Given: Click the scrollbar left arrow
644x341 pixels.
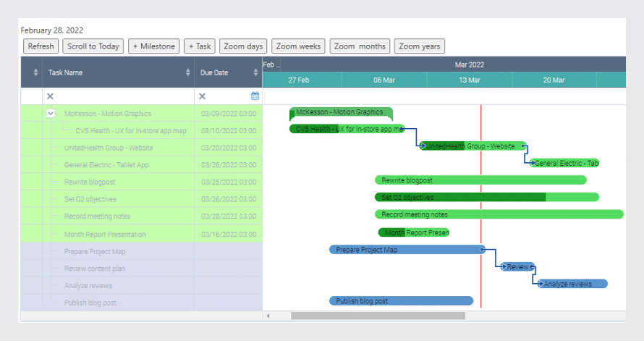Looking at the screenshot, I should click(x=268, y=316).
